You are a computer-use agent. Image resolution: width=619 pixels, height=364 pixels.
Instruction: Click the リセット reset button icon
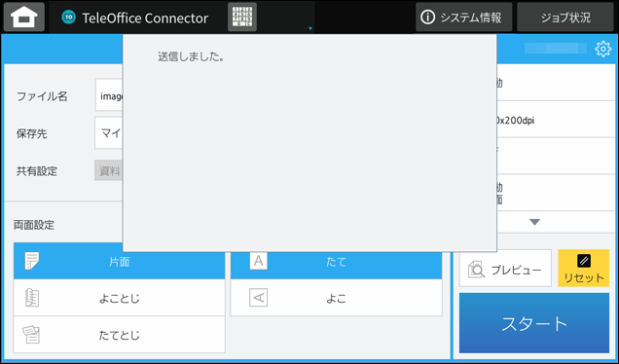[583, 261]
